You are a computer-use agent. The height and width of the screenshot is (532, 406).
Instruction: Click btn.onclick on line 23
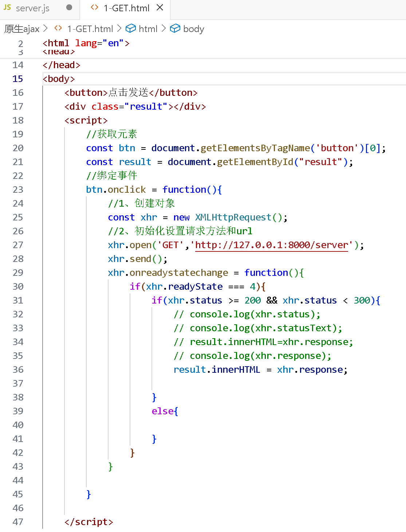(x=116, y=189)
